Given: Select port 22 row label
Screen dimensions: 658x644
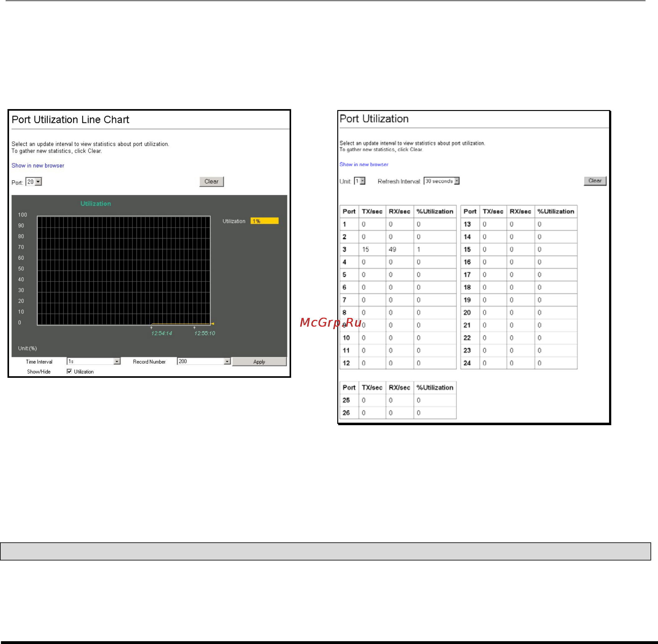Looking at the screenshot, I should point(467,338).
